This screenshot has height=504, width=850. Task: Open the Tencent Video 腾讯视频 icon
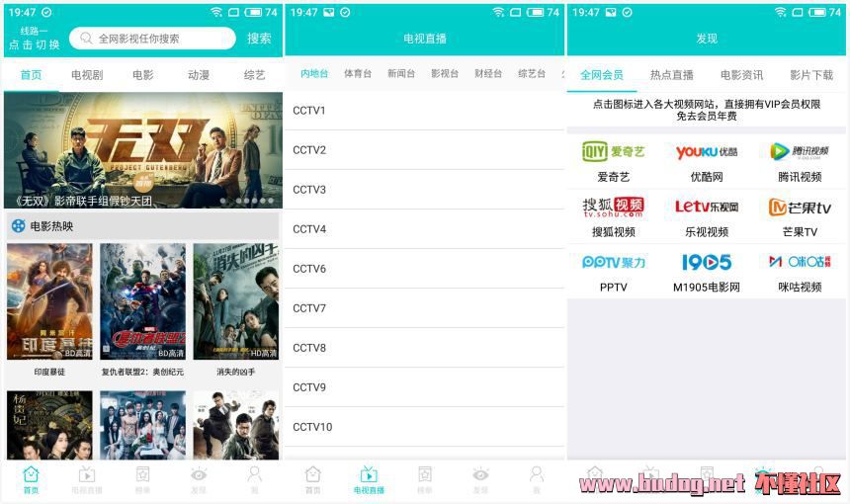click(800, 152)
